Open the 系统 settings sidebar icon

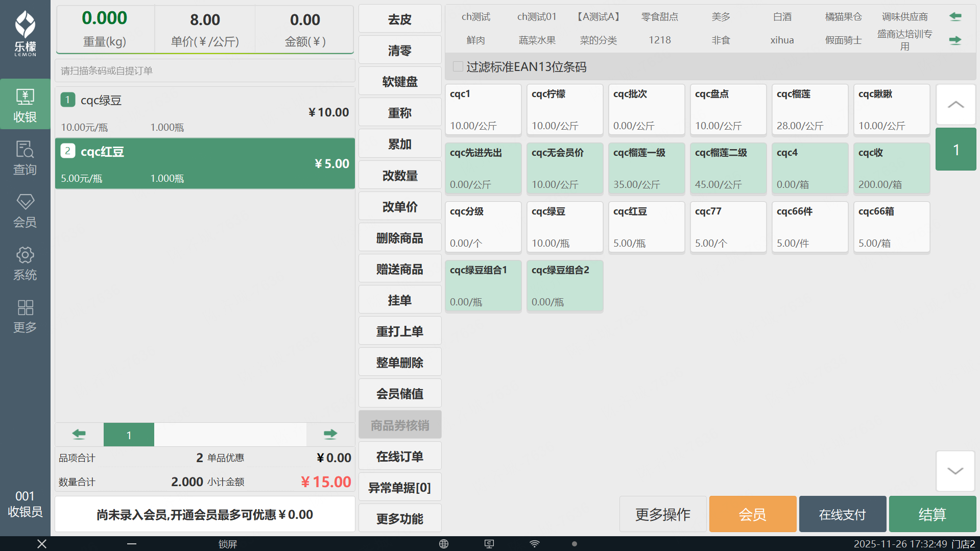(25, 263)
